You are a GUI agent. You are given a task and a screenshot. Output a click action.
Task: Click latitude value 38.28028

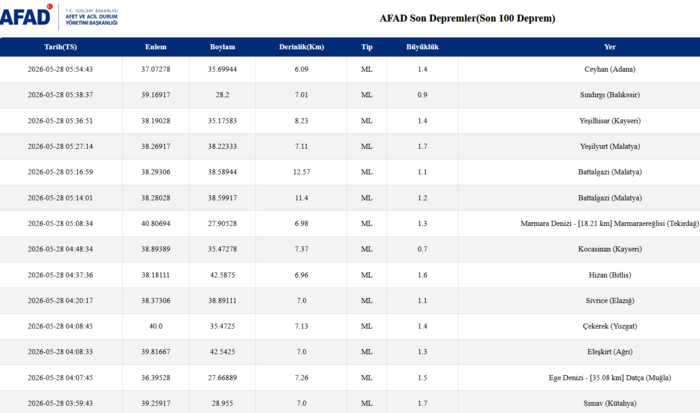[155, 198]
